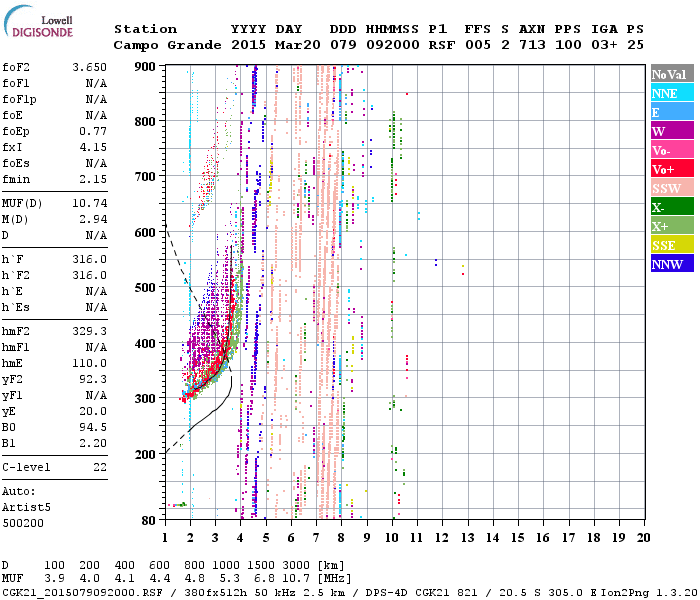Click the C-level value 22
The height and width of the screenshot is (600, 700).
click(100, 467)
